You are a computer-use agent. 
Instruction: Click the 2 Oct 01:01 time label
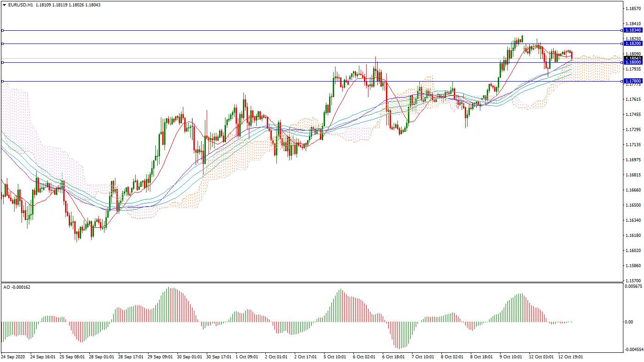pyautogui.click(x=277, y=357)
